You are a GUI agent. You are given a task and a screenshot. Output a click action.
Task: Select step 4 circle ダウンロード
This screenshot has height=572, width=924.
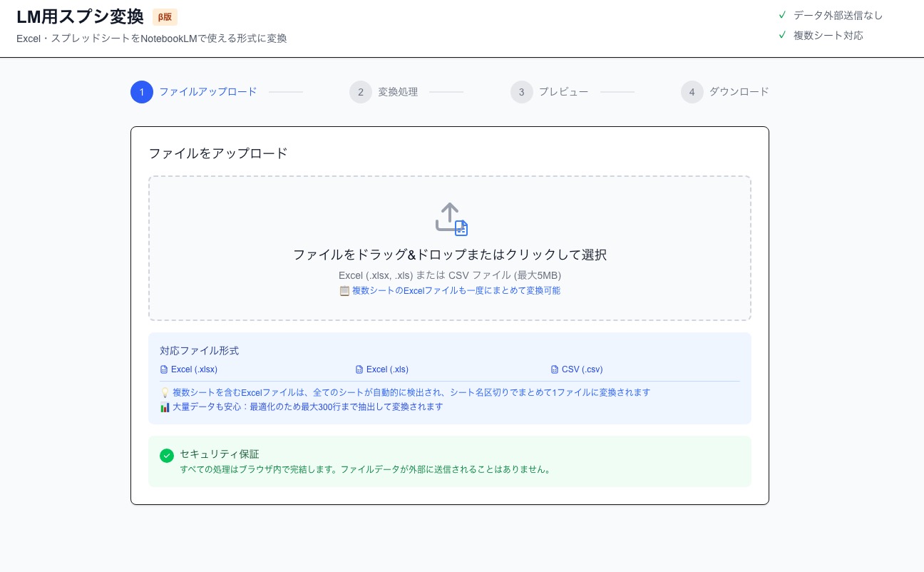coord(692,92)
